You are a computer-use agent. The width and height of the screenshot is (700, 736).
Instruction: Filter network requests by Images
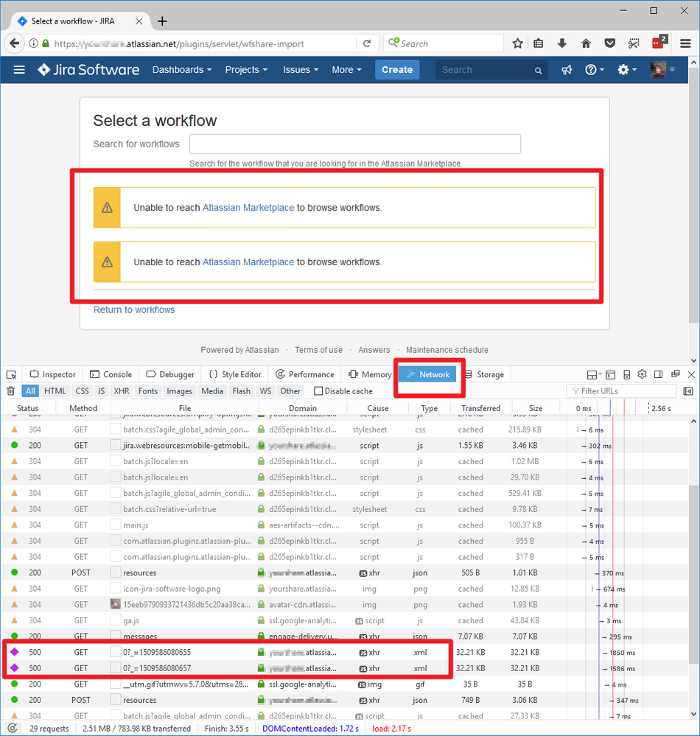coord(179,391)
